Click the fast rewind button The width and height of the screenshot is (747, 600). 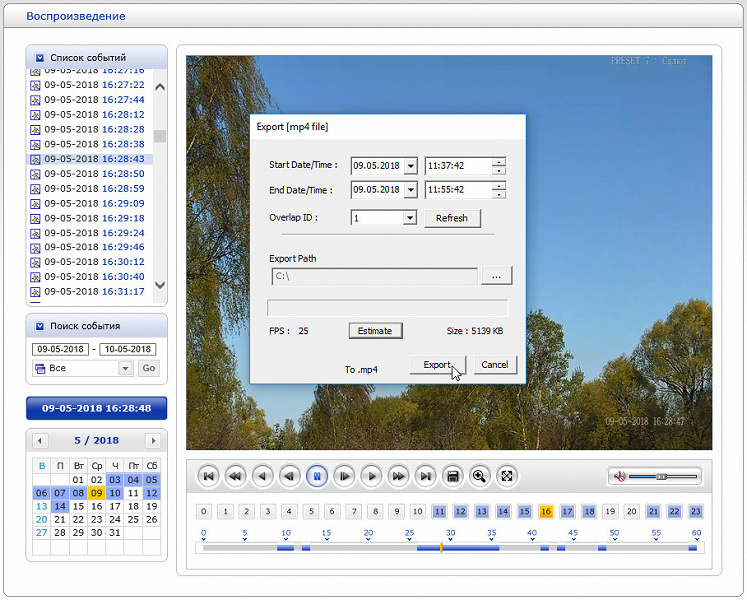click(236, 477)
